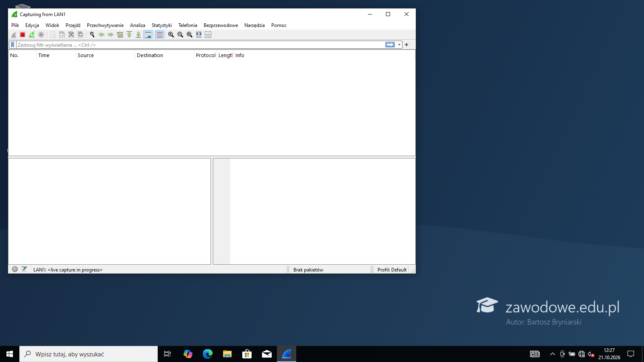Go forward to the next packet
Viewport: 644px width, 362px height.
(111, 35)
